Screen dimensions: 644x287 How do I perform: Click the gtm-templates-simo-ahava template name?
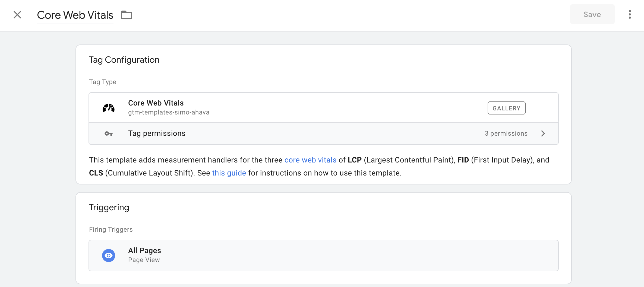pyautogui.click(x=169, y=112)
